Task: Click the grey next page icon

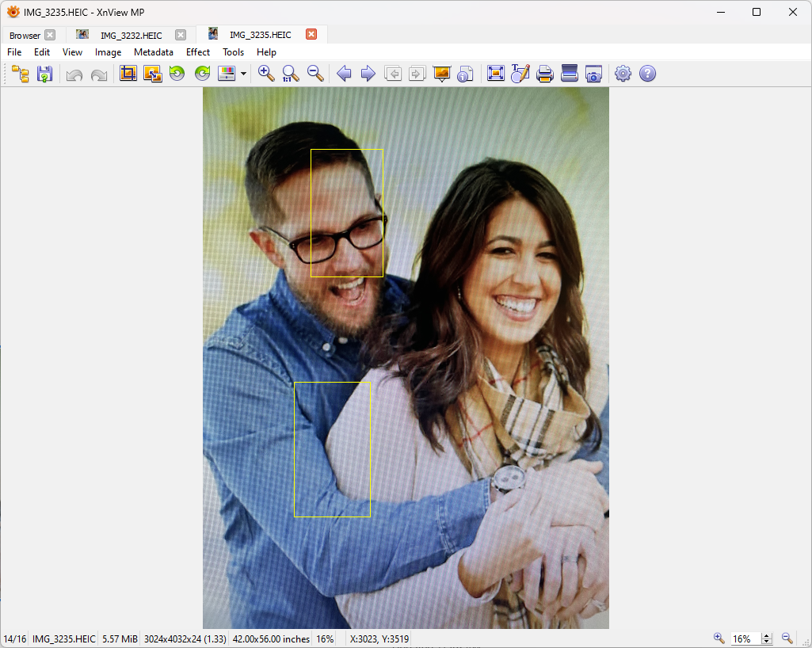Action: [x=417, y=74]
